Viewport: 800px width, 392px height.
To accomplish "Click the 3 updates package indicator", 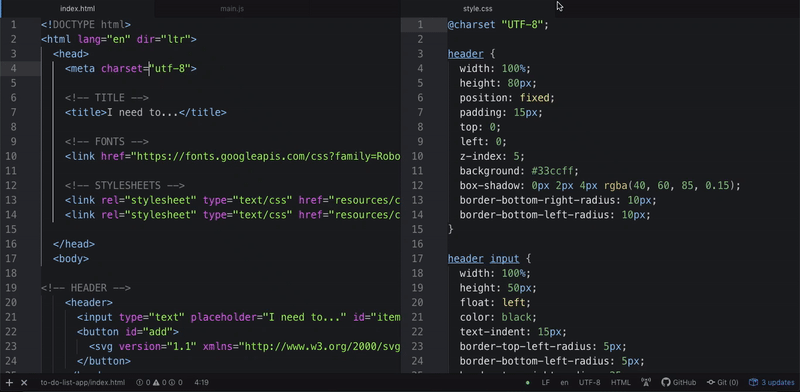I will click(x=771, y=382).
